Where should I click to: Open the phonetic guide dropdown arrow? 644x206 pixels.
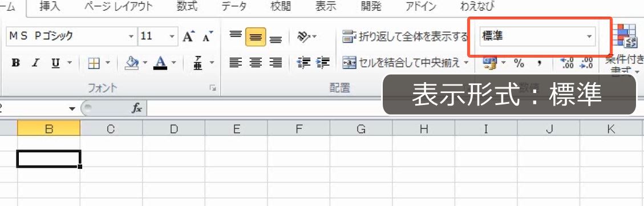click(x=212, y=63)
